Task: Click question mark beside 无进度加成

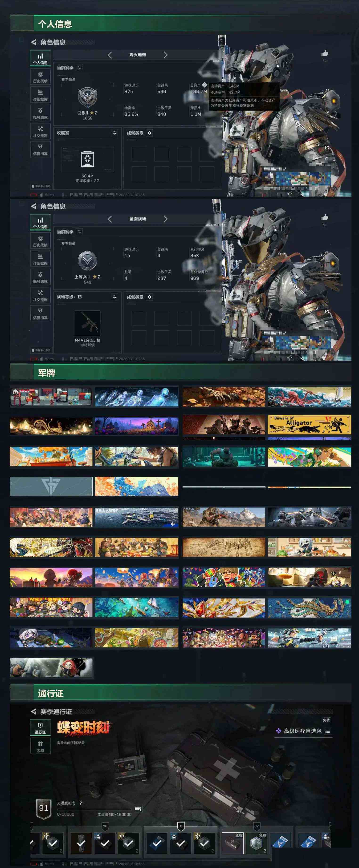Action: click(x=80, y=803)
